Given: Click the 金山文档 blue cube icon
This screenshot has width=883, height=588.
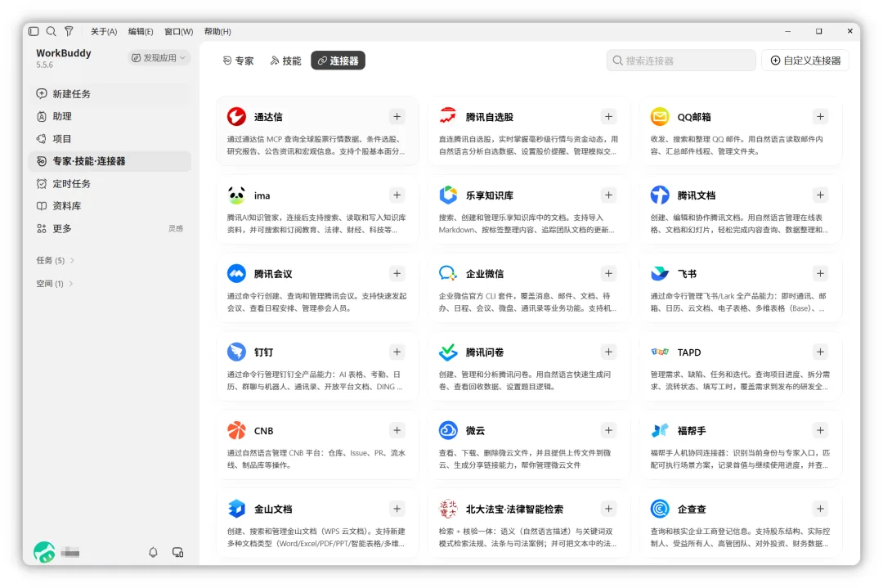Looking at the screenshot, I should [x=236, y=509].
